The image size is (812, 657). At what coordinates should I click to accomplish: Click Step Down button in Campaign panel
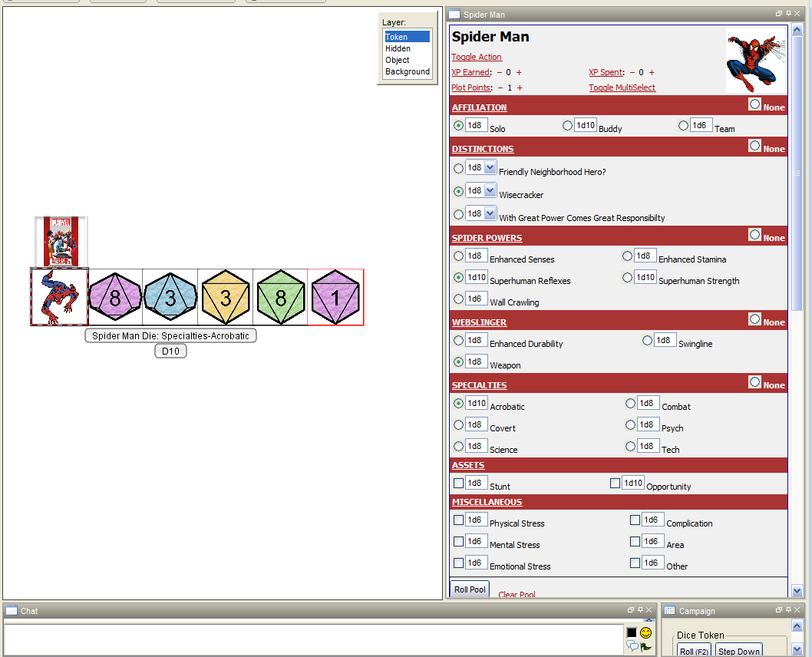coord(739,652)
